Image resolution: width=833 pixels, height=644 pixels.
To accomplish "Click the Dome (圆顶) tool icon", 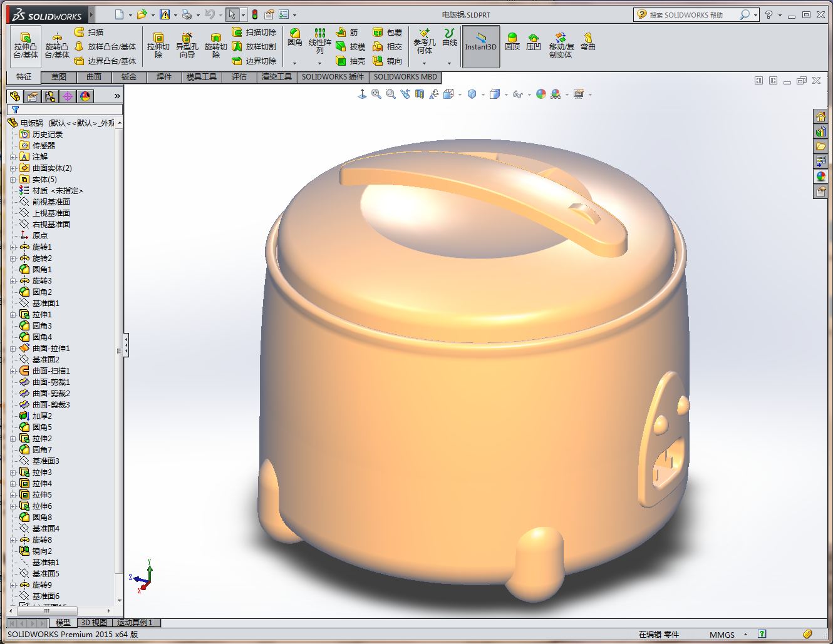I will pyautogui.click(x=512, y=42).
